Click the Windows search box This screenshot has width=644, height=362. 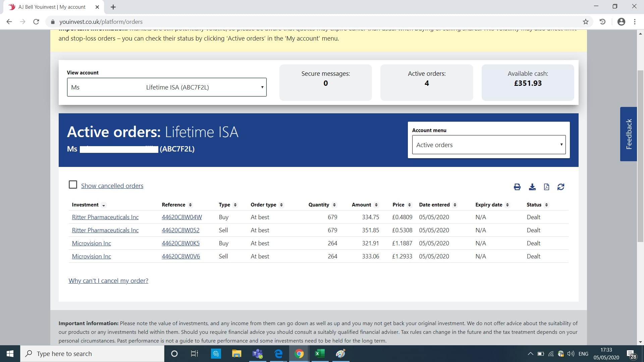point(92,354)
